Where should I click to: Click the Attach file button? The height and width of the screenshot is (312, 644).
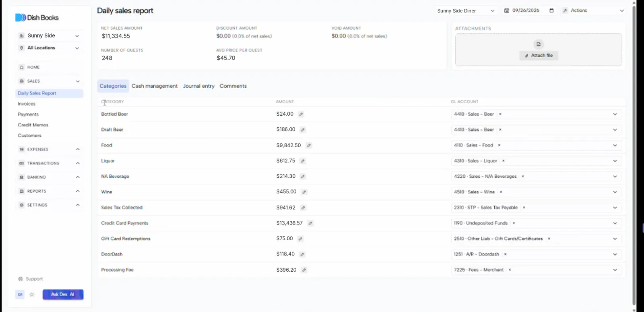(539, 56)
